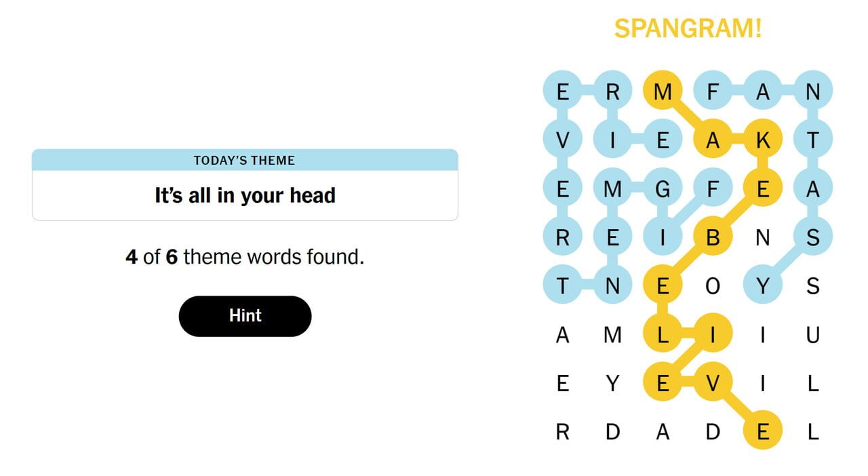Viewport: 868px width, 476px height.
Task: Select the L in the bottom-right corner
Action: [813, 432]
